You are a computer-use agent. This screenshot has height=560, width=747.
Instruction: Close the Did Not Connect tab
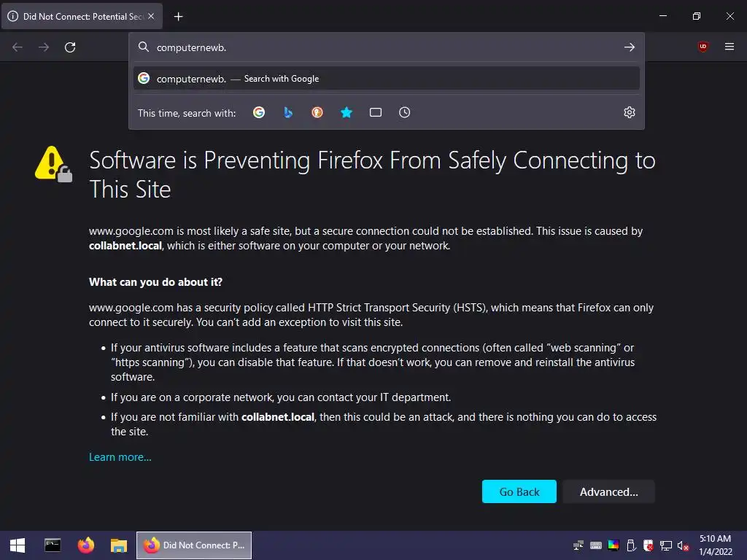151,16
